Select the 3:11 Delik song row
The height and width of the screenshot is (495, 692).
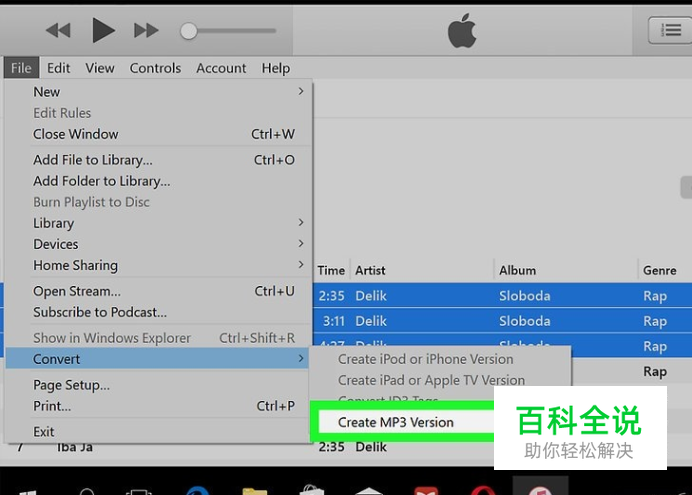pos(502,320)
